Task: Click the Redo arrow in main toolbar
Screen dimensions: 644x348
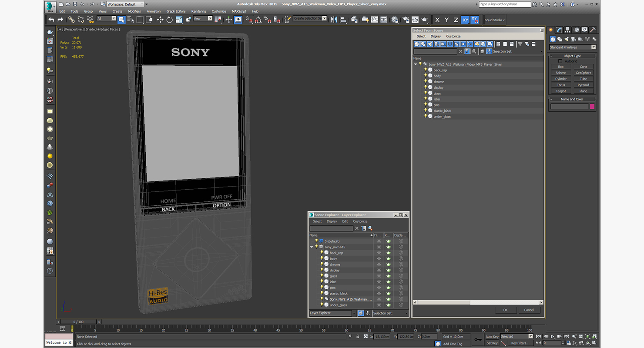Action: pyautogui.click(x=60, y=20)
